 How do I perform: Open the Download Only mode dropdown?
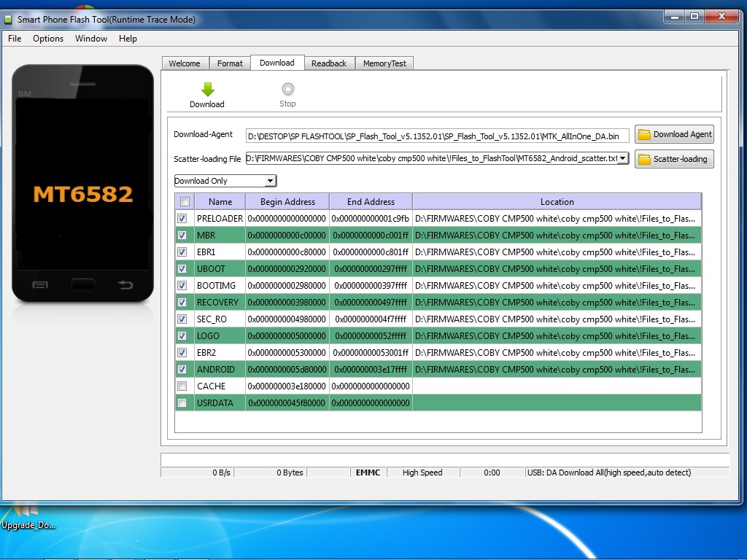tap(225, 181)
